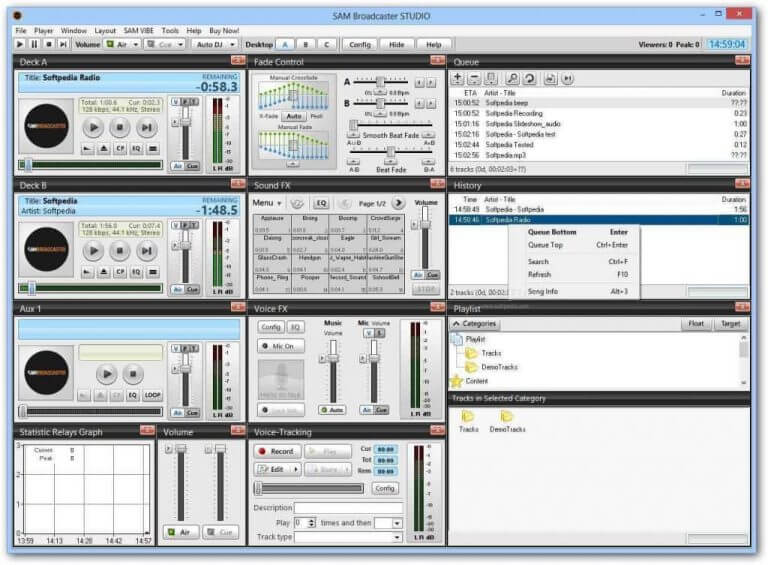Click the toolbar Hide button
The width and height of the screenshot is (768, 565).
click(x=397, y=45)
